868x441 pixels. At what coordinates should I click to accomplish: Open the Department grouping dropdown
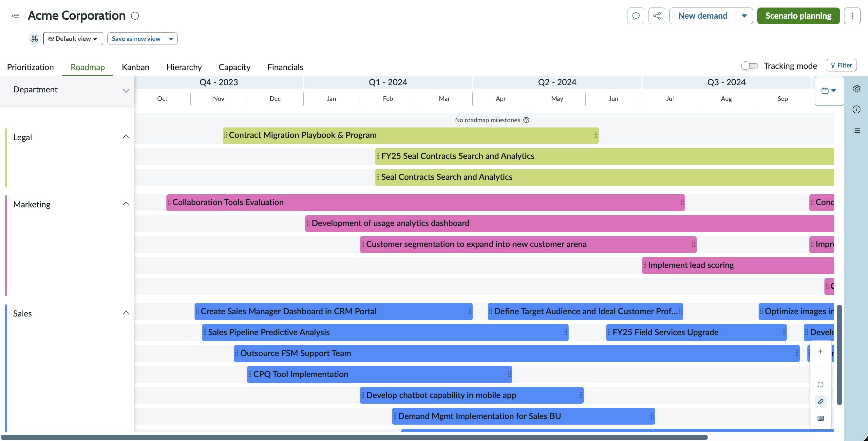67,90
